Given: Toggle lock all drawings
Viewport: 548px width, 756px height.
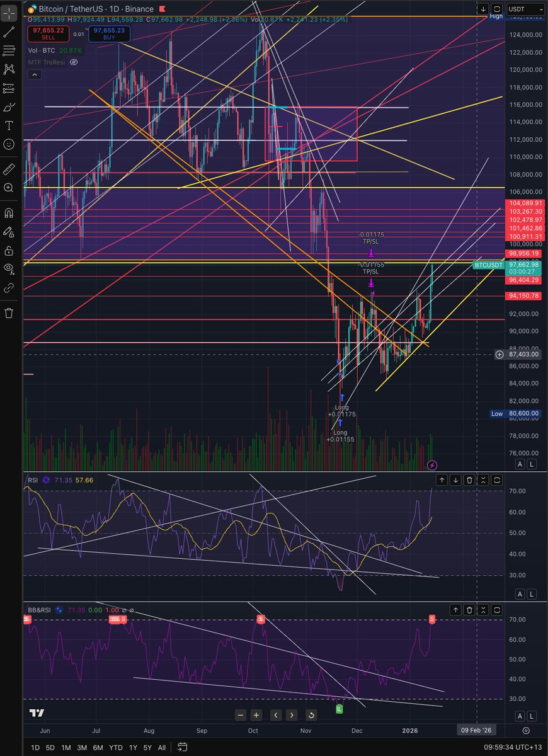Looking at the screenshot, I should 9,250.
